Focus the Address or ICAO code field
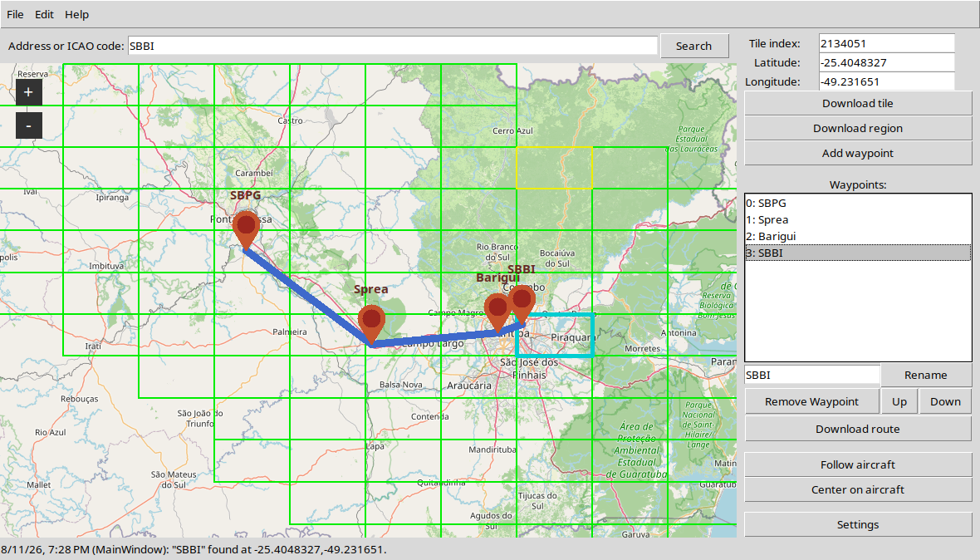 393,46
